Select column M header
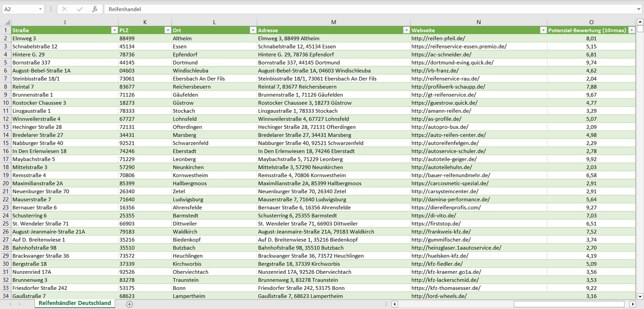This screenshot has height=309, width=644. click(333, 22)
